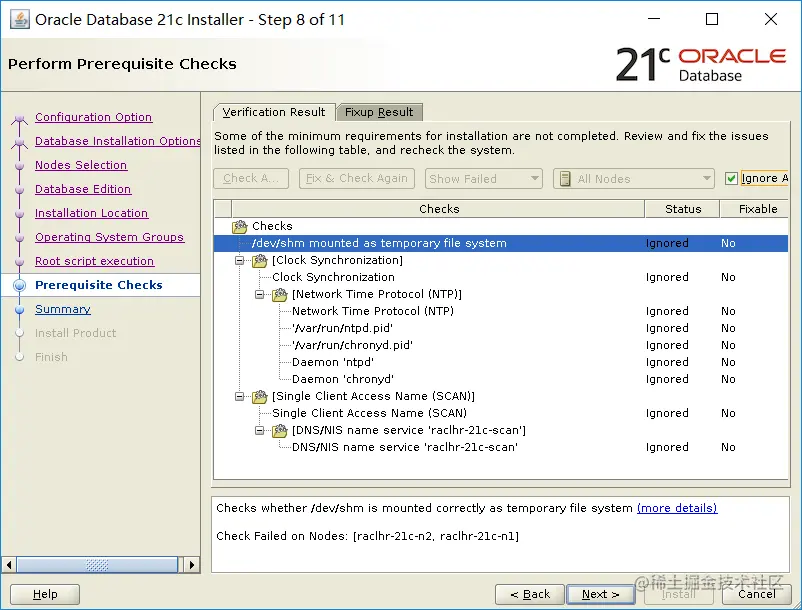
Task: Click the Back button
Action: click(530, 594)
